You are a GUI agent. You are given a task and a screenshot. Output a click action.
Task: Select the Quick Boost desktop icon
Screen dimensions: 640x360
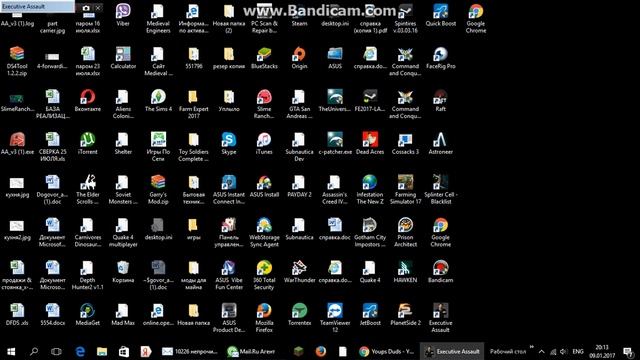point(440,16)
